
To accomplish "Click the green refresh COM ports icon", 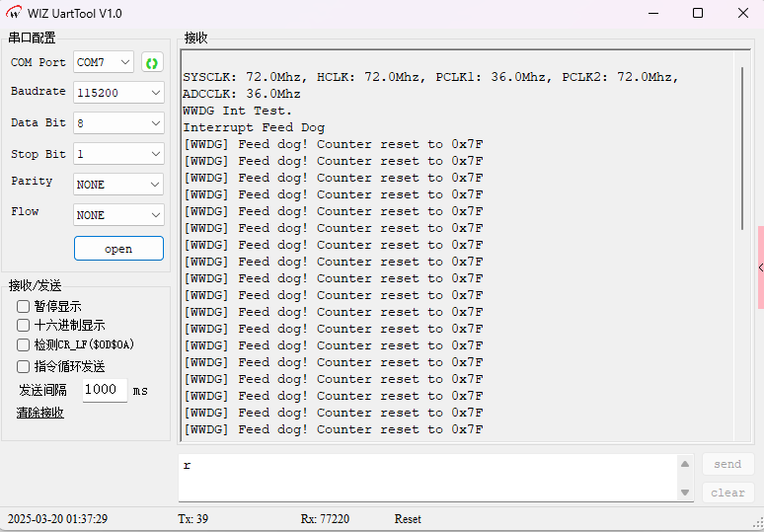I will pyautogui.click(x=152, y=63).
